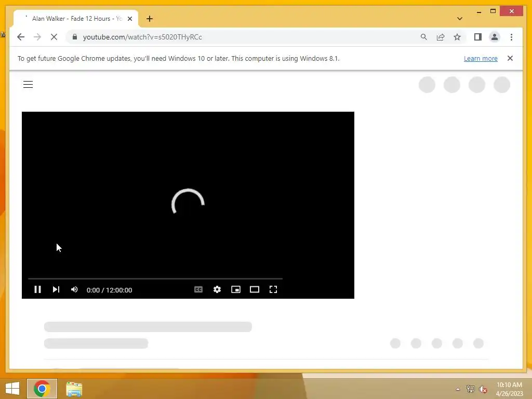Image resolution: width=532 pixels, height=399 pixels.
Task: View site information lock icon
Action: pos(75,37)
